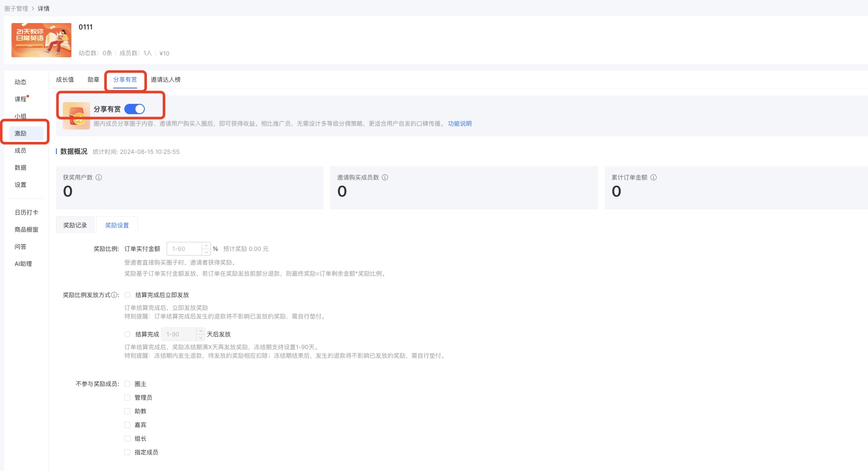Check the 圈主 exclusion checkbox
Viewport: 868px width, 471px height.
[127, 384]
